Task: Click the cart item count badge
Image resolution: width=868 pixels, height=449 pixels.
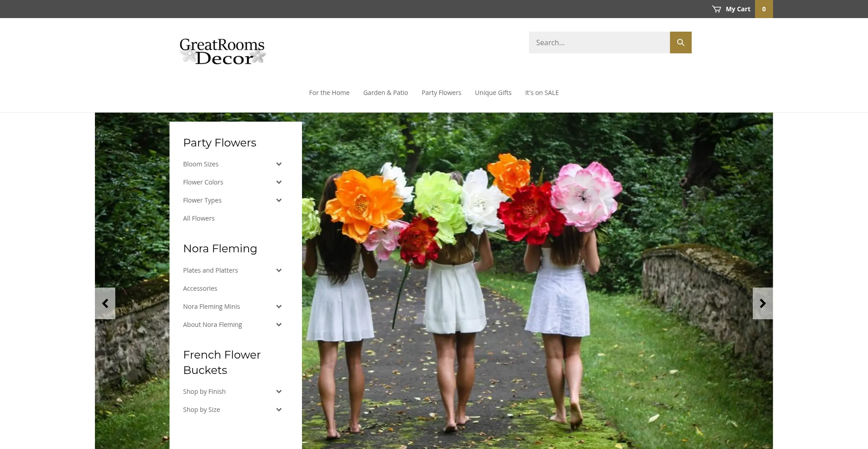Action: click(764, 9)
